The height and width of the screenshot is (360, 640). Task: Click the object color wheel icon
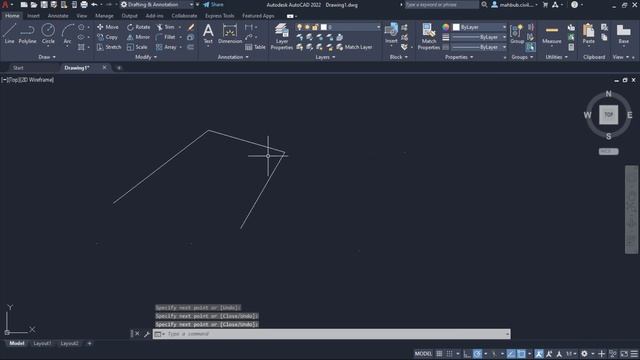[445, 27]
